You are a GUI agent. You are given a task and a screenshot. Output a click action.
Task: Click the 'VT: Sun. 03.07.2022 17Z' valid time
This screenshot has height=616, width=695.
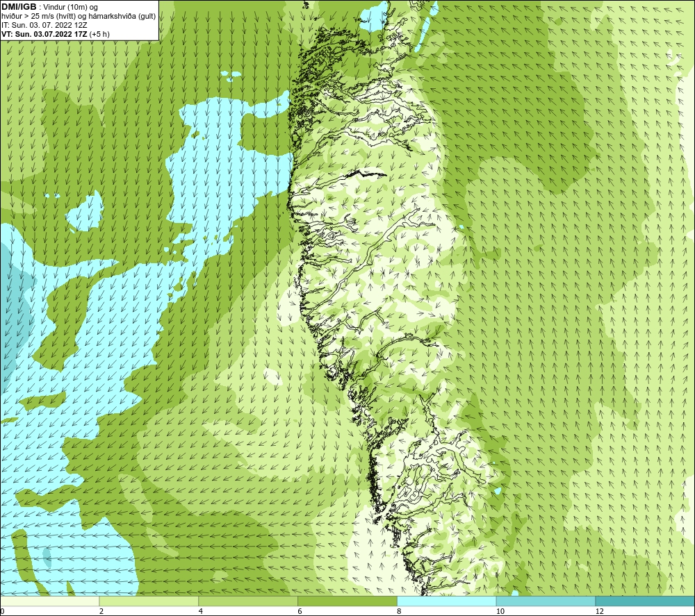(44, 34)
